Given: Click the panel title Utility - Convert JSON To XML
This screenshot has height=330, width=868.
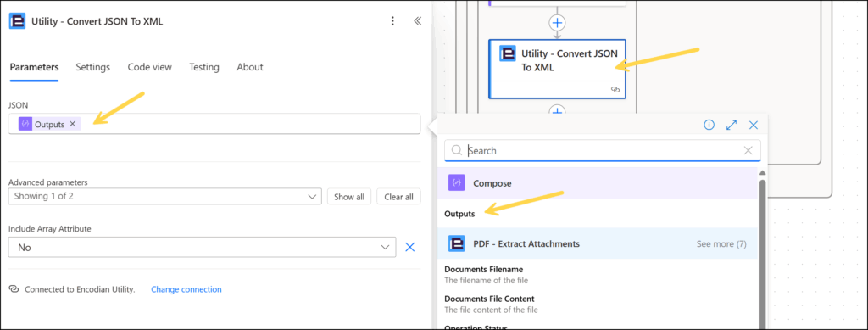Looking at the screenshot, I should (97, 21).
